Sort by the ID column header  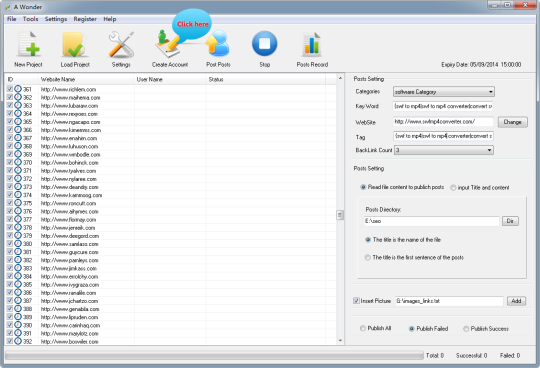21,80
